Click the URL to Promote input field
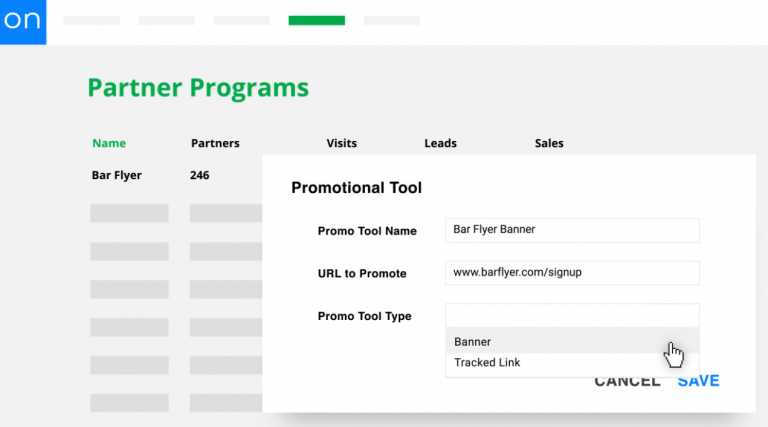The height and width of the screenshot is (427, 768). click(x=572, y=273)
